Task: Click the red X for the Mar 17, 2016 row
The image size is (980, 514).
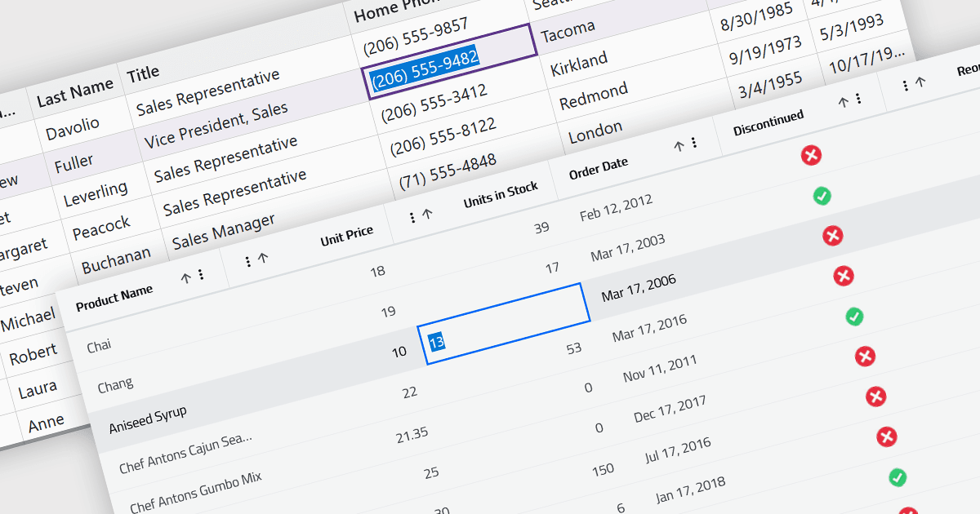Action: (844, 276)
